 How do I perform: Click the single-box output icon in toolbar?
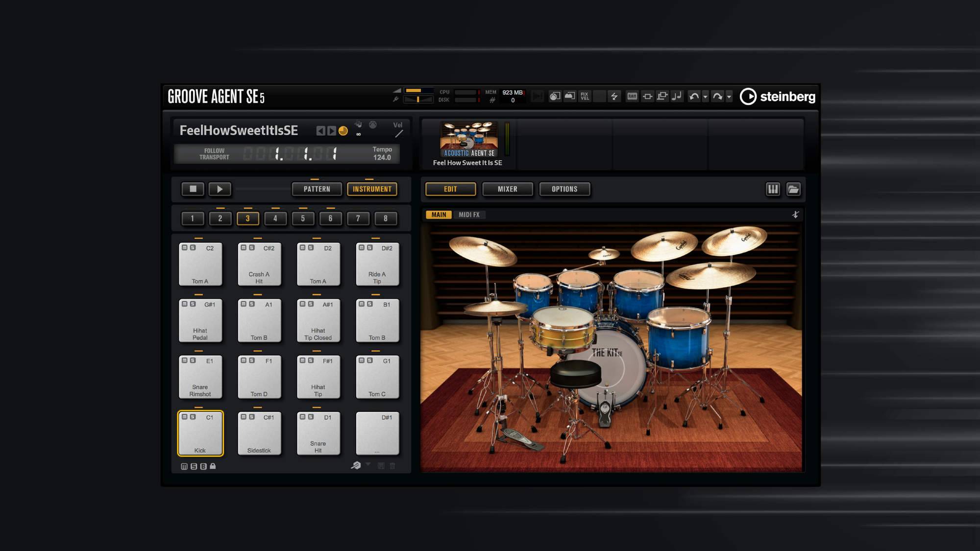647,96
